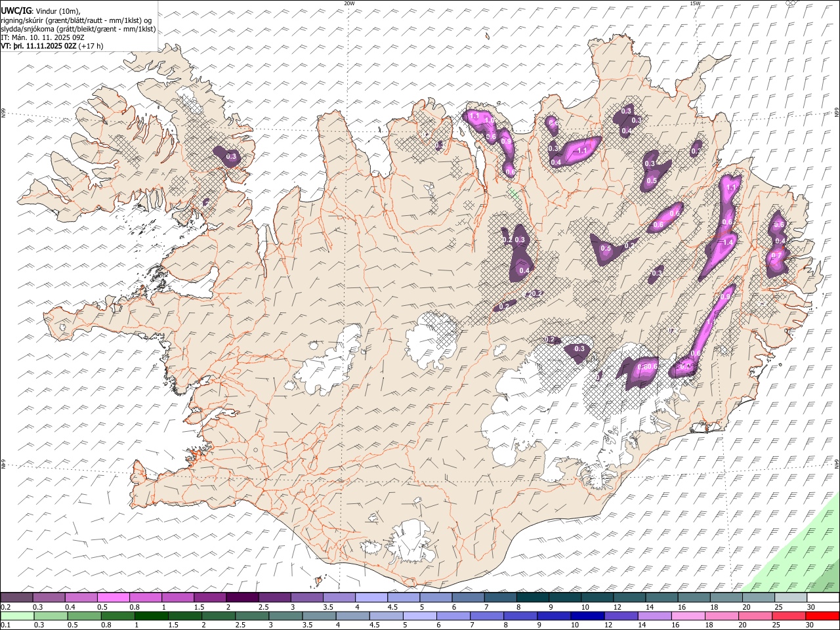Image resolution: width=840 pixels, height=630 pixels.
Task: Click the bottom-row blue swatch between 8 and 9
Action: (521, 616)
